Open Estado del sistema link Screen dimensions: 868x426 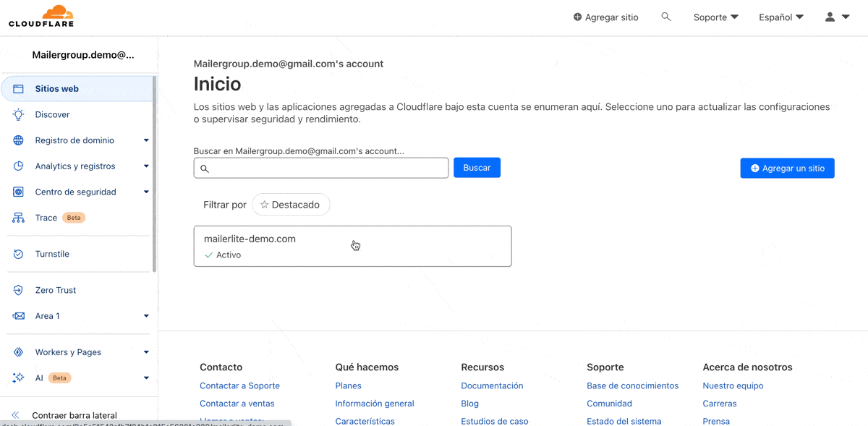click(x=624, y=421)
